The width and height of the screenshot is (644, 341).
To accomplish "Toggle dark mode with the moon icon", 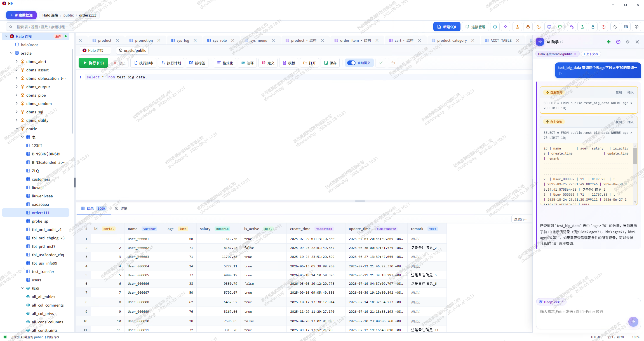I will click(x=615, y=27).
